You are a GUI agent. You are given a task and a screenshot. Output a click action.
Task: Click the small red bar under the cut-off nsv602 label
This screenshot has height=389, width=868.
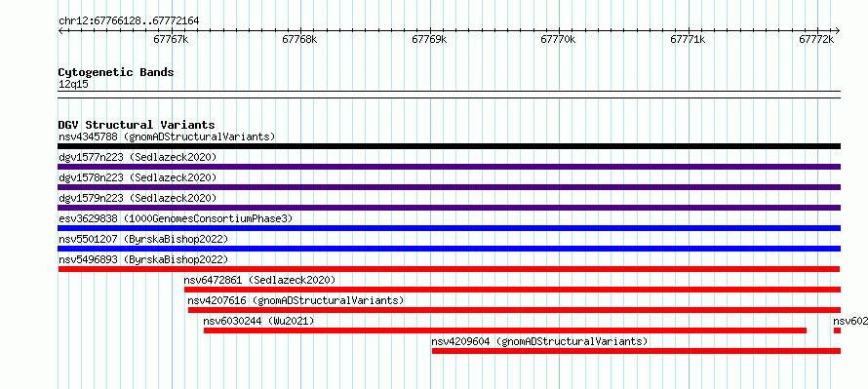tap(837, 331)
